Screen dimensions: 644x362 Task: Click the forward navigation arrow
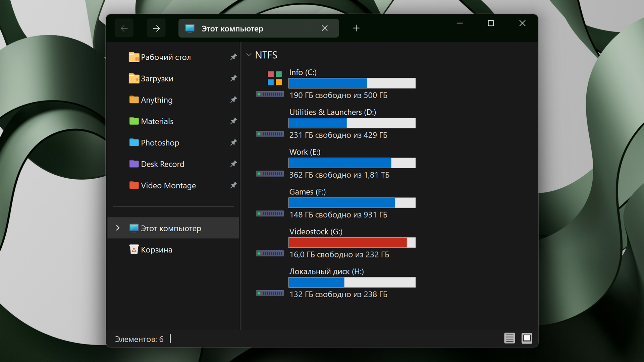[156, 28]
